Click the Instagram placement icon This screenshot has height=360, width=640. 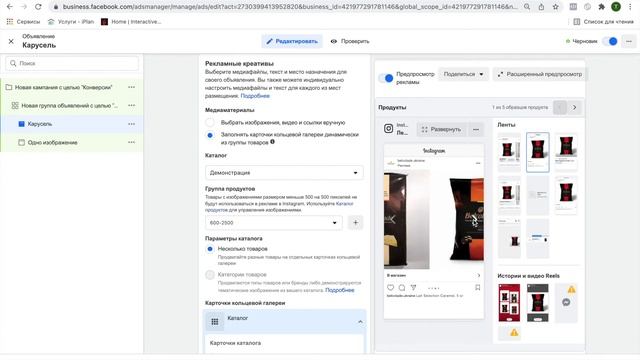(389, 129)
